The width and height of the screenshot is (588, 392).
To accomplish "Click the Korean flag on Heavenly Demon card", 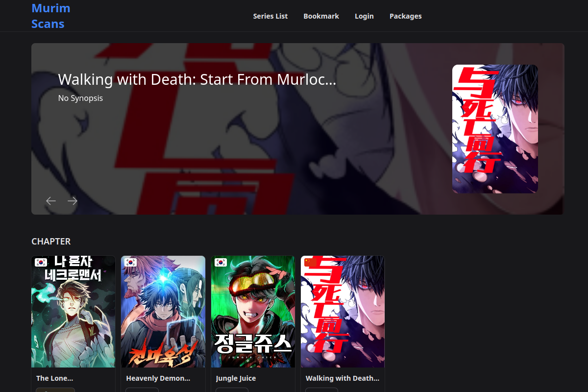I will point(131,262).
